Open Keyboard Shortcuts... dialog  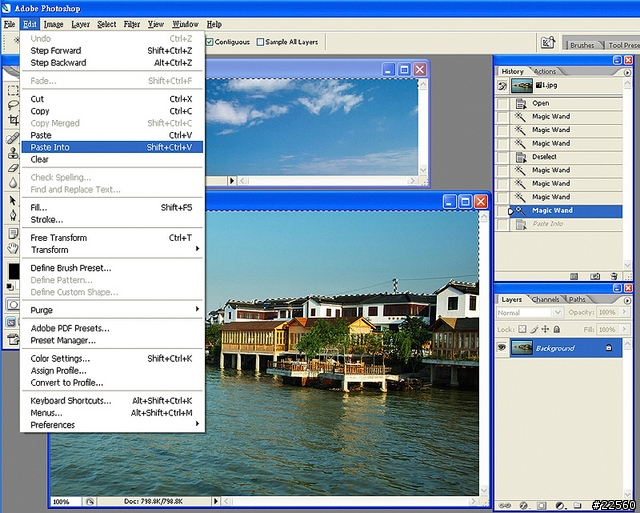tap(112, 401)
